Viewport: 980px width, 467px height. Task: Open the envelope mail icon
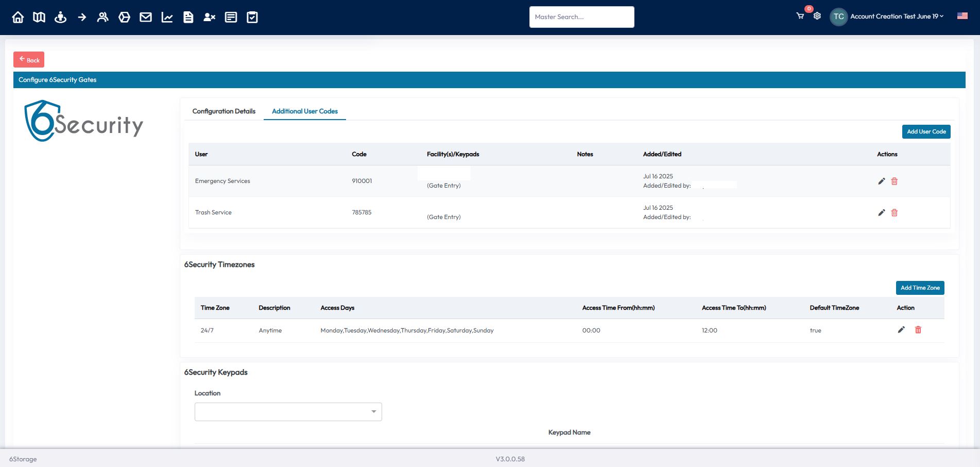[146, 17]
